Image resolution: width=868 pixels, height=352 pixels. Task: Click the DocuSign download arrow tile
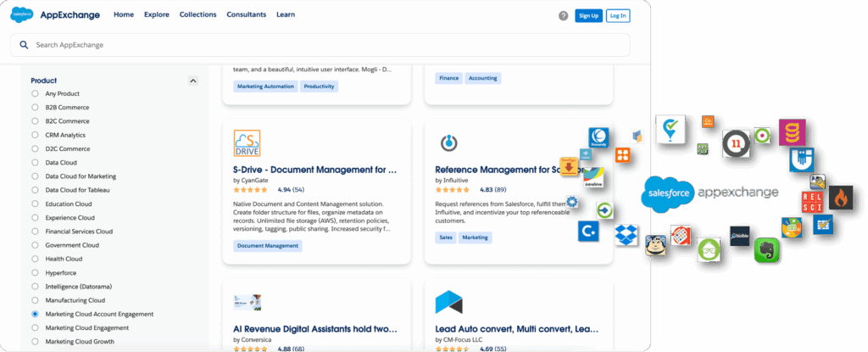coord(569,166)
